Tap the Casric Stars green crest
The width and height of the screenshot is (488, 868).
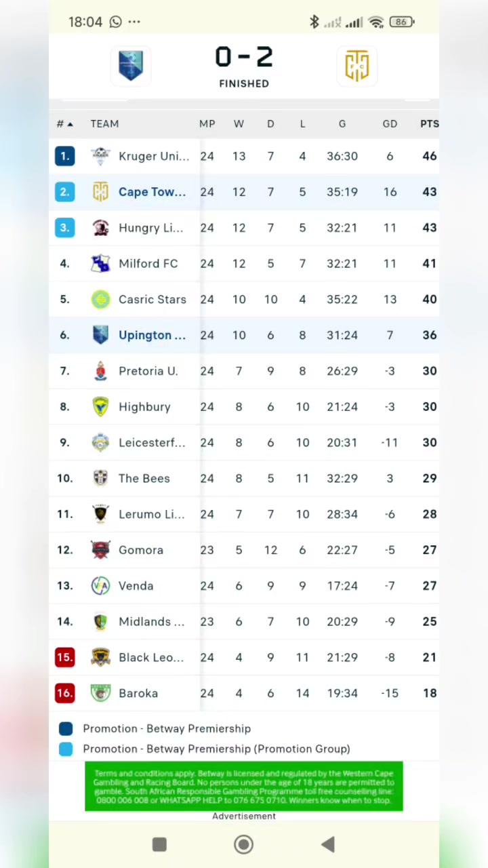pyautogui.click(x=100, y=299)
